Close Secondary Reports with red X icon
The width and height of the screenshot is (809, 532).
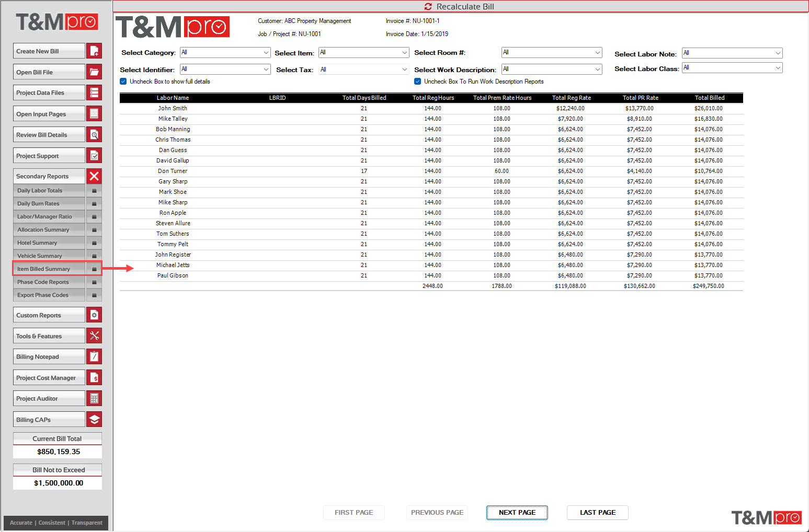(94, 176)
